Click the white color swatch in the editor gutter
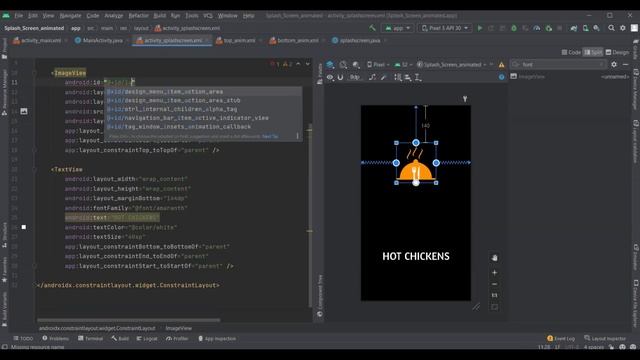The image size is (640, 360). click(x=24, y=227)
